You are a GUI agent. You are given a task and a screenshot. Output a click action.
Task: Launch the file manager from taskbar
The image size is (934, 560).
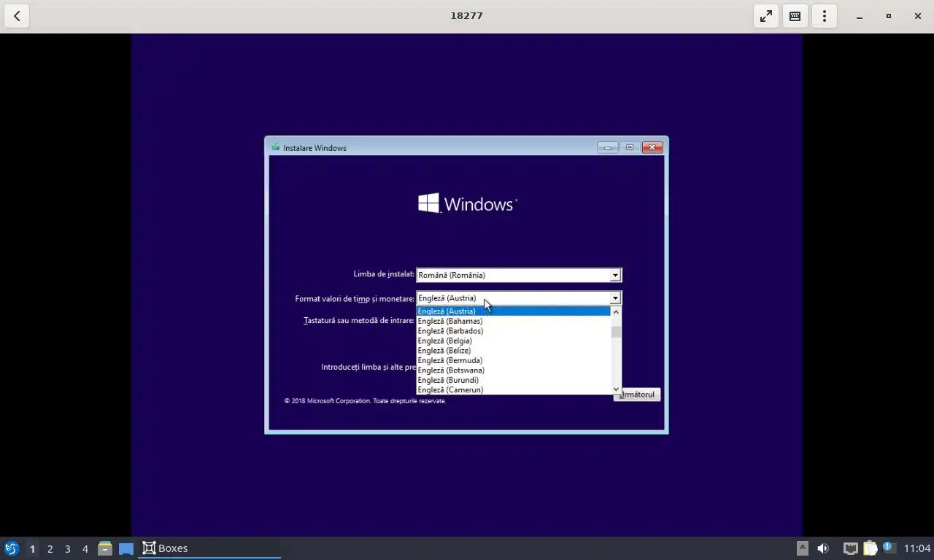point(105,548)
